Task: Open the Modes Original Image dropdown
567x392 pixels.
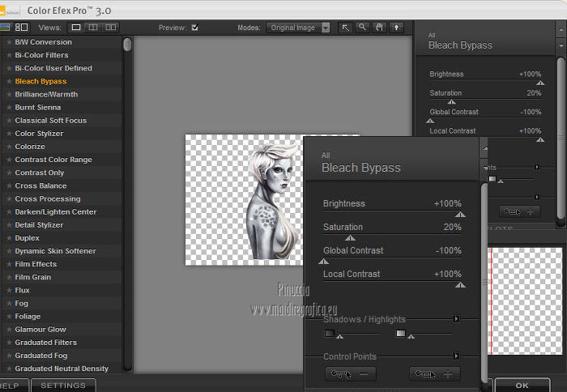Action: pyautogui.click(x=298, y=28)
